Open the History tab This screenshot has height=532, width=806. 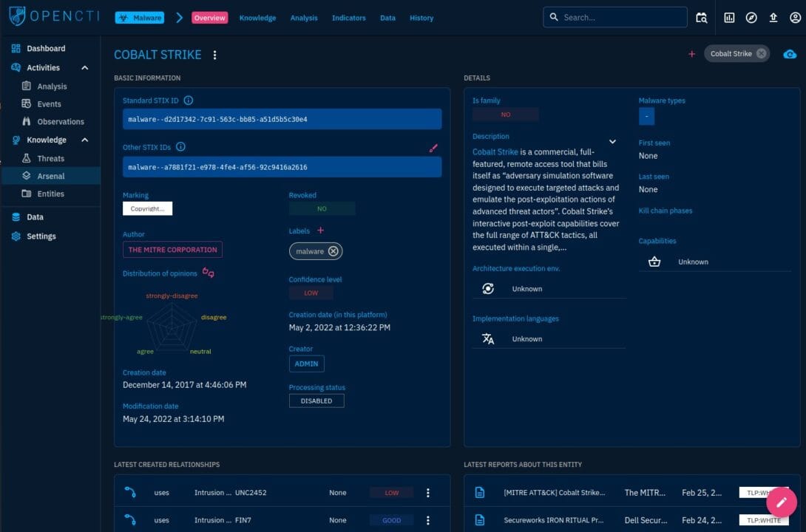pyautogui.click(x=421, y=18)
